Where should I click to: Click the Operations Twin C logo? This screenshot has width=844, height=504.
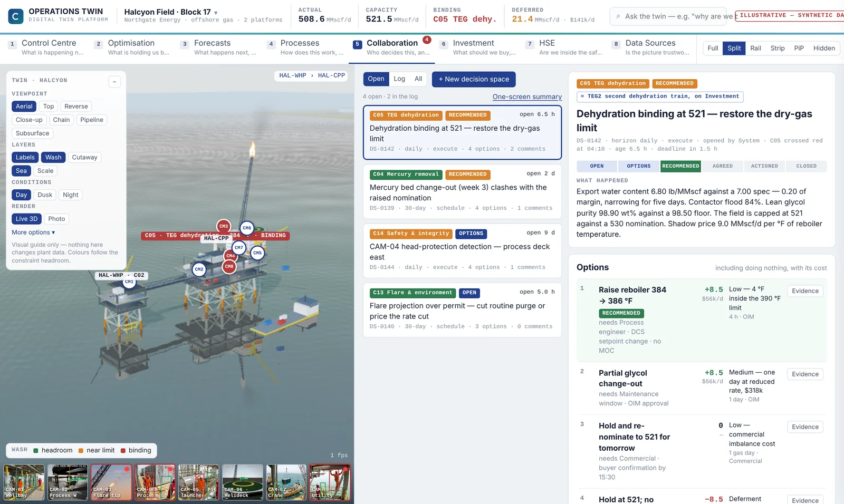coord(16,16)
